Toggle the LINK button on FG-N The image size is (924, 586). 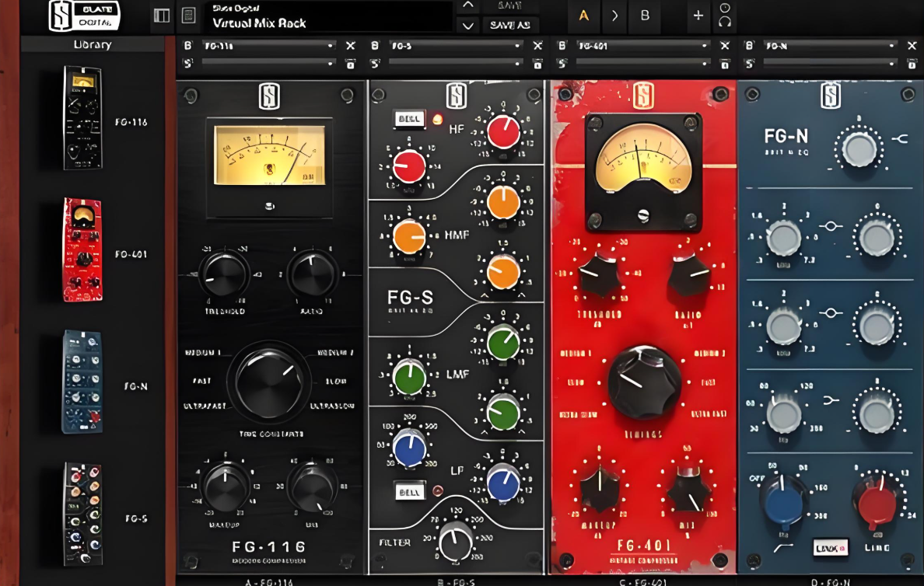(x=831, y=548)
